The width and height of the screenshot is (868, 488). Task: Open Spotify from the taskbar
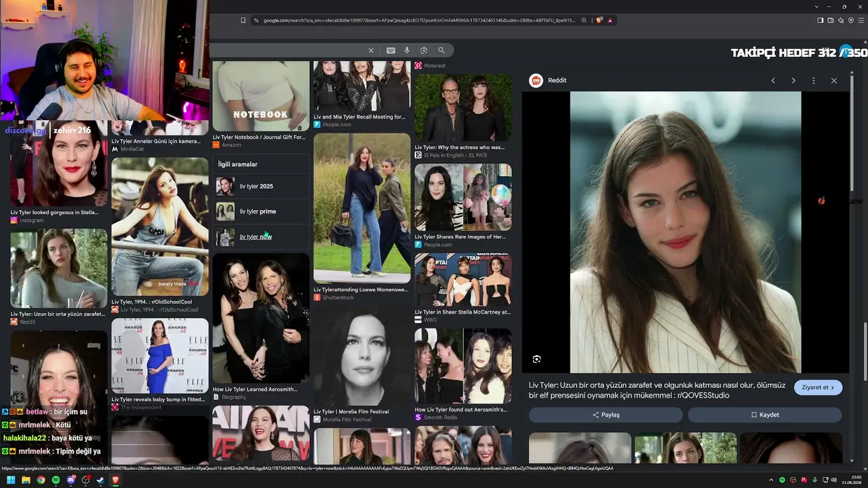(56, 481)
